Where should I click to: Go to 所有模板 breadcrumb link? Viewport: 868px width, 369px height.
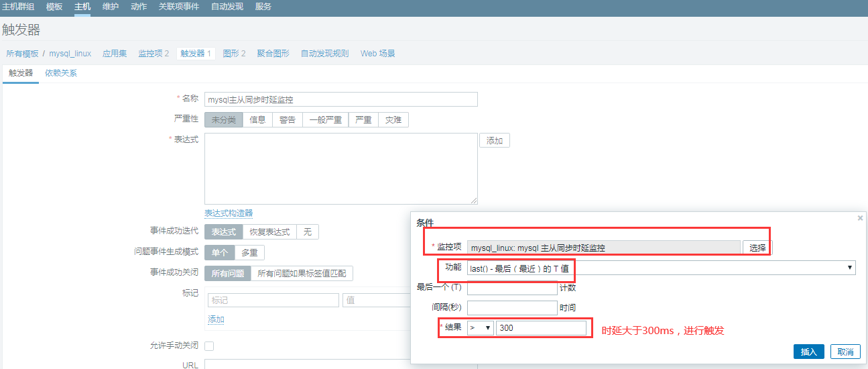point(22,54)
